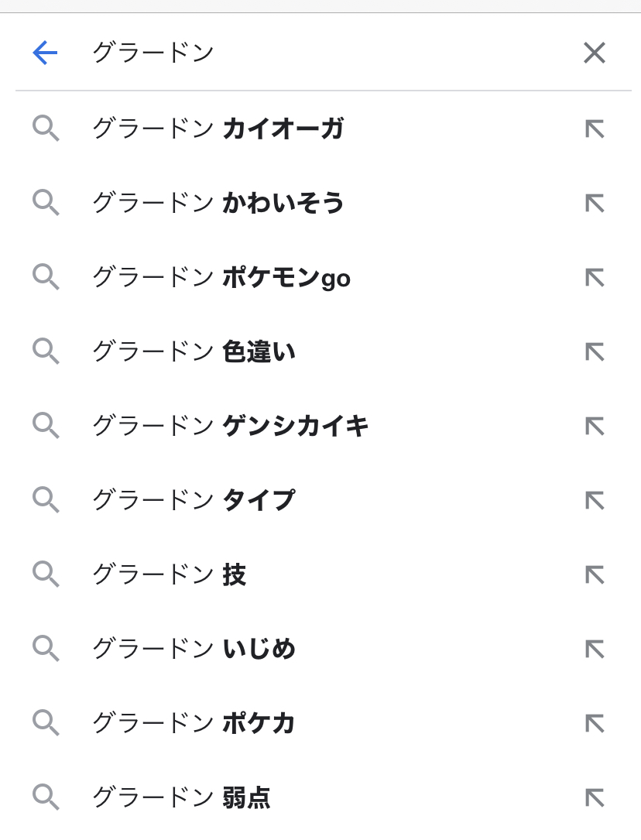The width and height of the screenshot is (641, 840).
Task: Insert グラードン かわいそう using arrow icon
Action: tap(594, 203)
